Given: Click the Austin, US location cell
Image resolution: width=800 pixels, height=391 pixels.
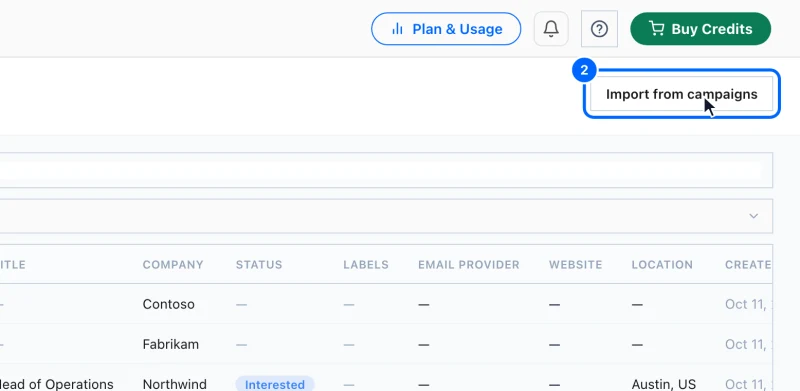Looking at the screenshot, I should (663, 384).
